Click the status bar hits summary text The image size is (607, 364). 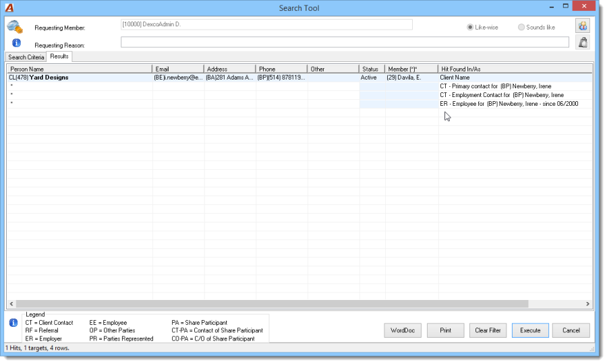[x=37, y=348]
